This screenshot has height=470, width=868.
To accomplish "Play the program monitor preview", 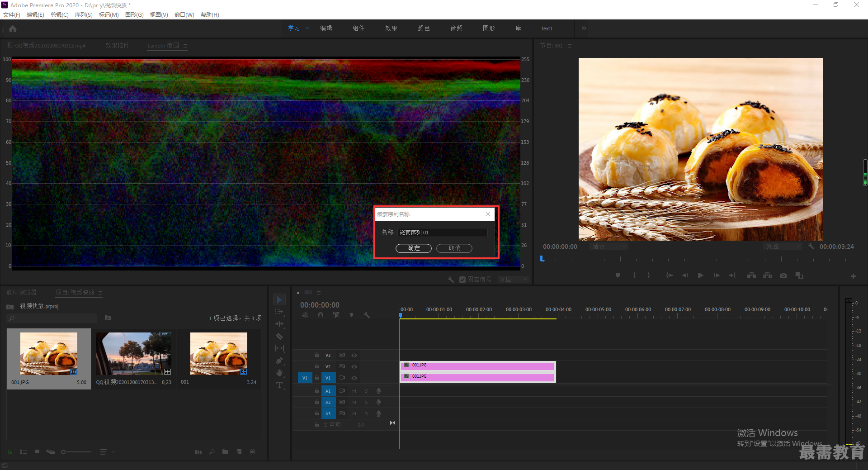I will [x=700, y=275].
